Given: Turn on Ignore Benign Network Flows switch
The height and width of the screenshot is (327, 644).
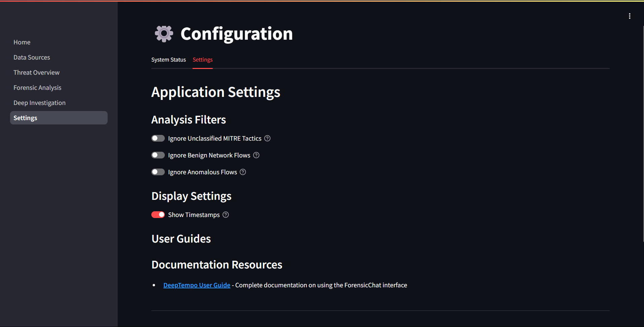Looking at the screenshot, I should click(158, 155).
